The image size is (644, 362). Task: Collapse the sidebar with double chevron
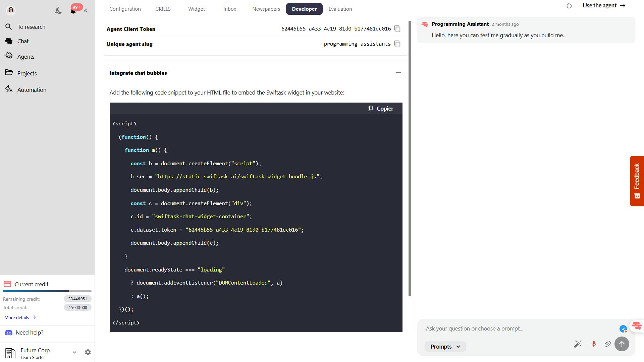[x=86, y=11]
